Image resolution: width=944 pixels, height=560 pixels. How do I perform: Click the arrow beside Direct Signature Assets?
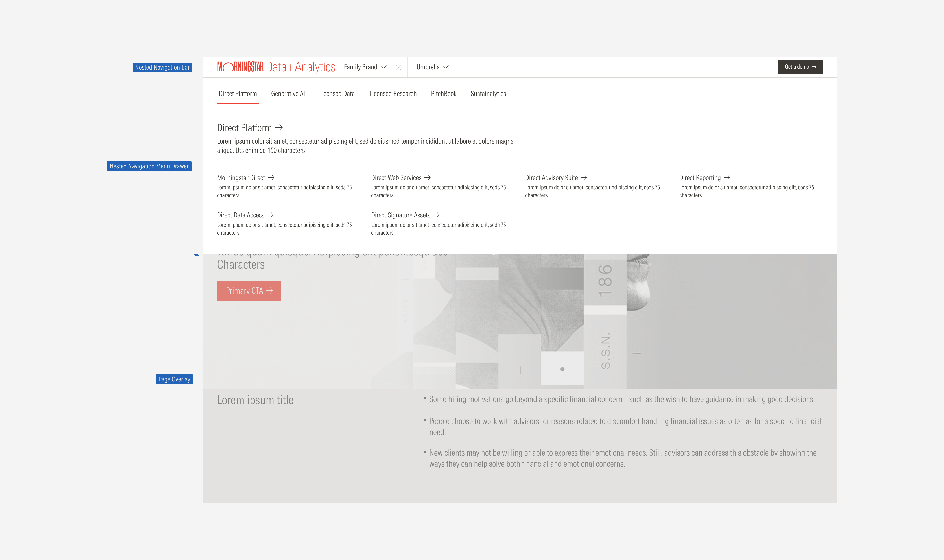tap(437, 215)
